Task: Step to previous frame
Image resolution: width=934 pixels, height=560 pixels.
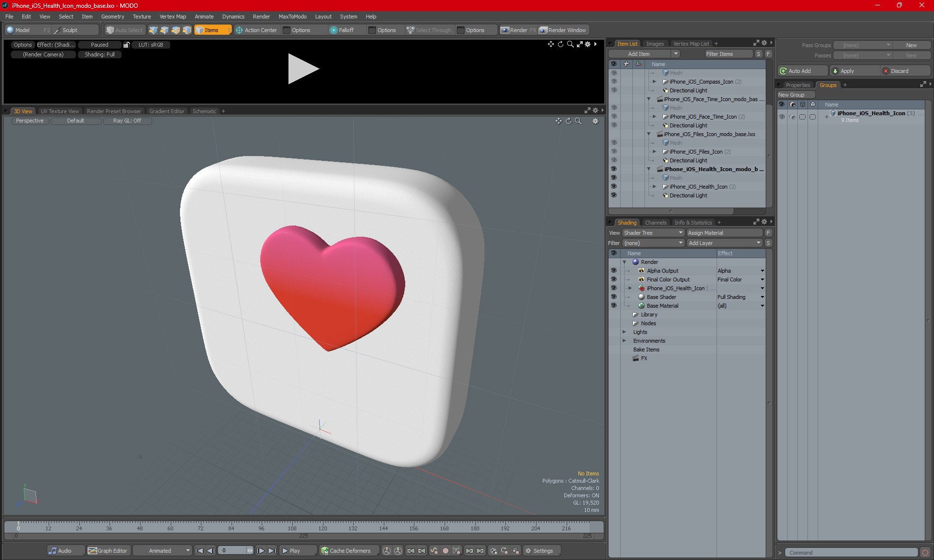Action: point(211,551)
